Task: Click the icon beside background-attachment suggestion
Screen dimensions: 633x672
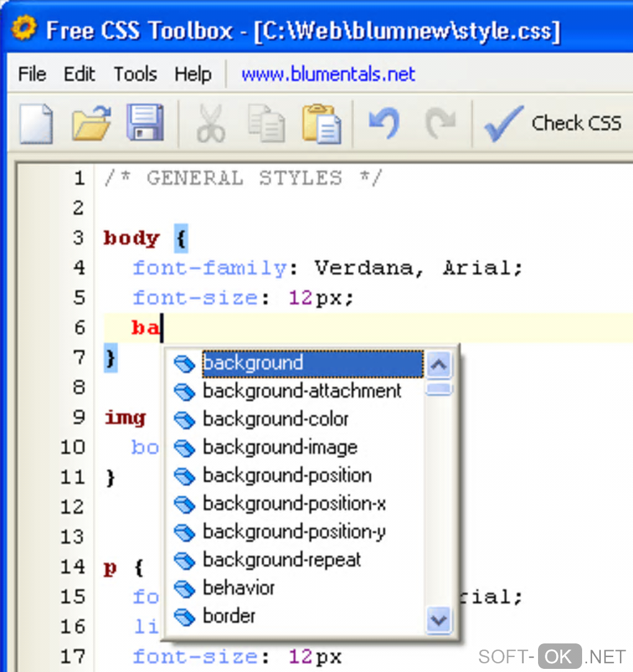Action: pyautogui.click(x=184, y=392)
